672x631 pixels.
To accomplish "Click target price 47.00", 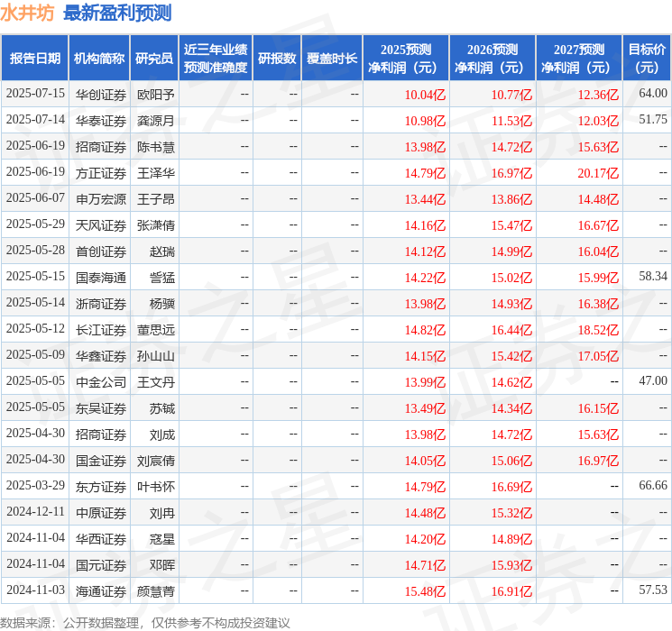I will click(653, 380).
